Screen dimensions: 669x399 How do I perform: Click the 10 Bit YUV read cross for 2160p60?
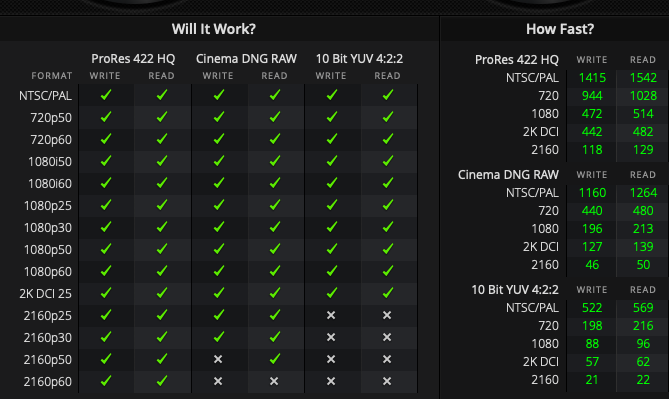387,381
